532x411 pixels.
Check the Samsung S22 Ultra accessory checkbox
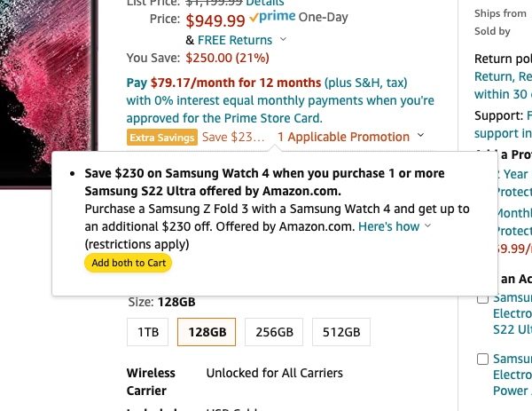(482, 298)
